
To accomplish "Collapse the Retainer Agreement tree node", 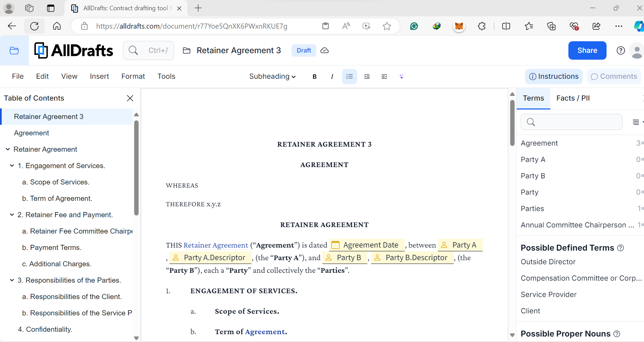I will tap(8, 149).
